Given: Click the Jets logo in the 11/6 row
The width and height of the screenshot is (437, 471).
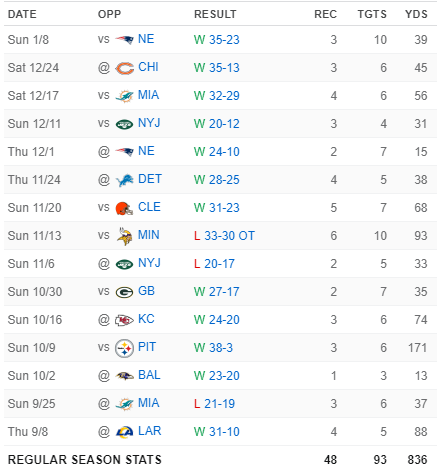Looking at the screenshot, I should click(x=124, y=264).
